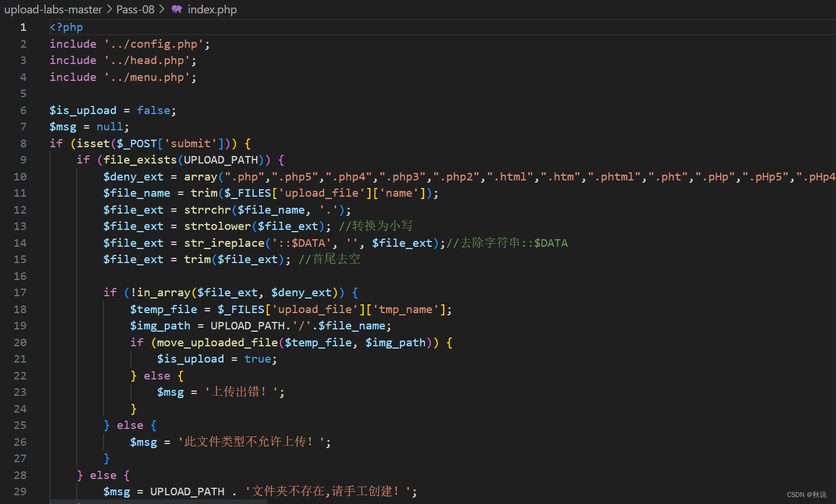Image resolution: width=836 pixels, height=504 pixels.
Task: Click the PHP elephant file icon
Action: (176, 9)
